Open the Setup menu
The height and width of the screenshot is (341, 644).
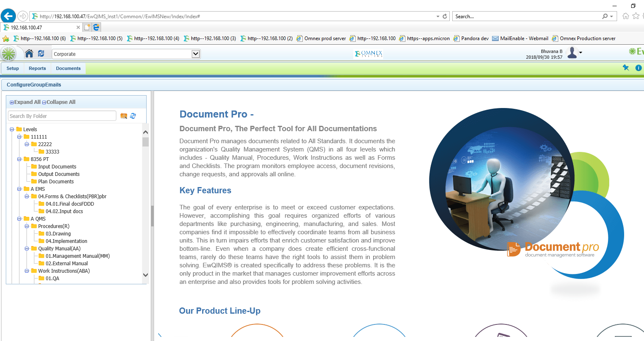(13, 68)
